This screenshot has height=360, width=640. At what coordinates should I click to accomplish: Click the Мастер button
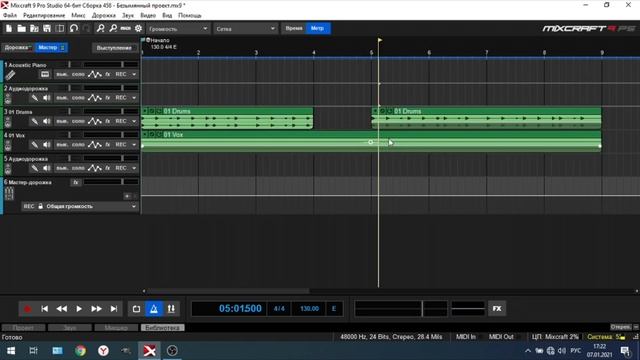(x=51, y=48)
